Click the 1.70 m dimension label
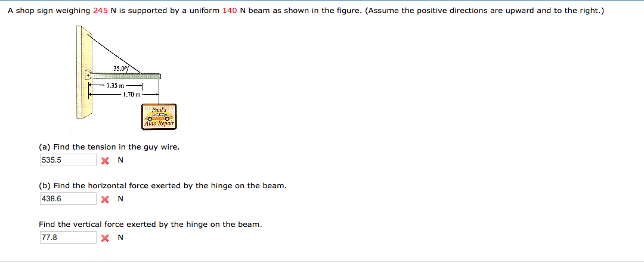This screenshot has height=274, width=644. 131,94
